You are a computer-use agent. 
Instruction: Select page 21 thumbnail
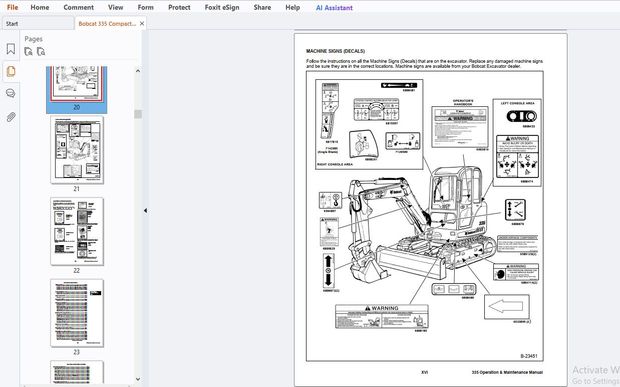coord(77,150)
